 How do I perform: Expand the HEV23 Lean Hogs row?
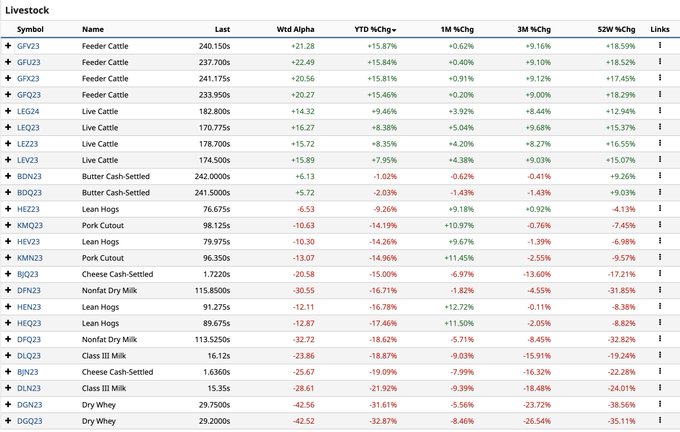coord(8,241)
